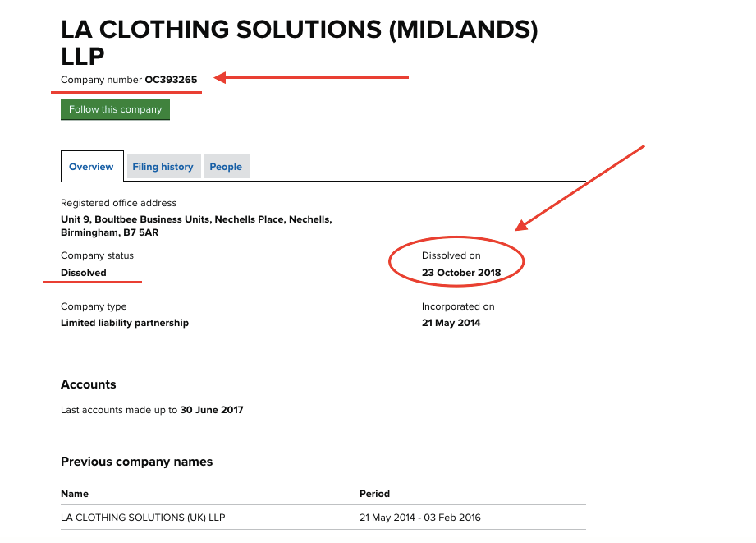Screen dimensions: 756x543
Task: Select the incorporation date 21 May 2014
Action: tap(451, 323)
